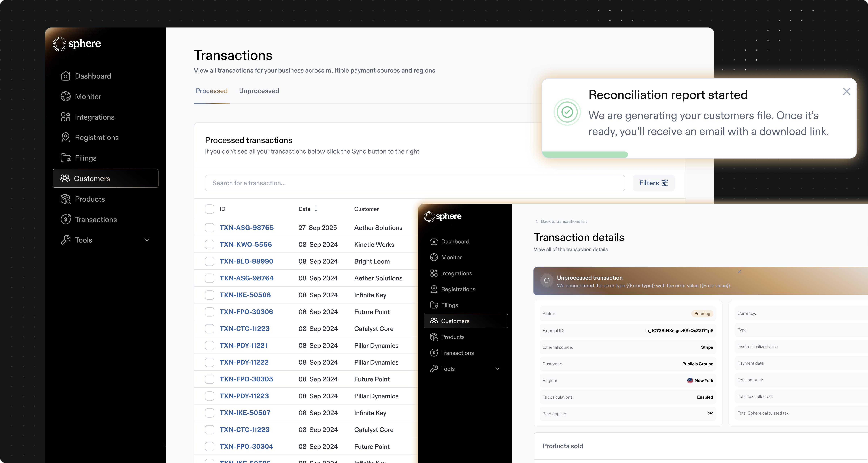Click the Registrations pin icon in main sidebar
The height and width of the screenshot is (463, 868).
click(x=65, y=137)
